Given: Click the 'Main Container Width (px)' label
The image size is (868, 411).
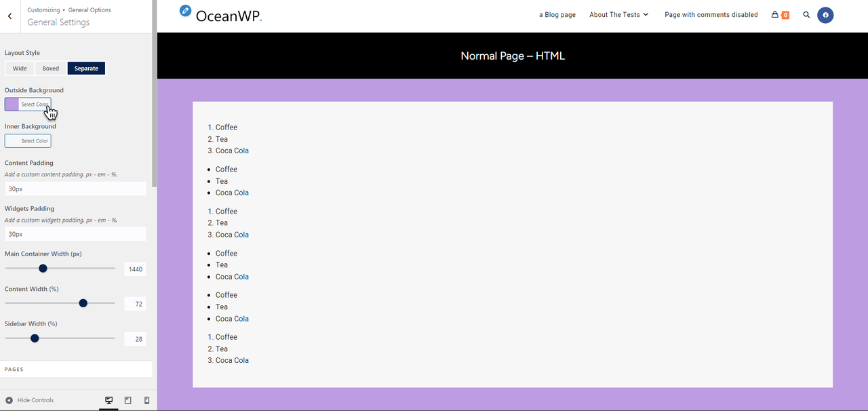Looking at the screenshot, I should [x=43, y=254].
